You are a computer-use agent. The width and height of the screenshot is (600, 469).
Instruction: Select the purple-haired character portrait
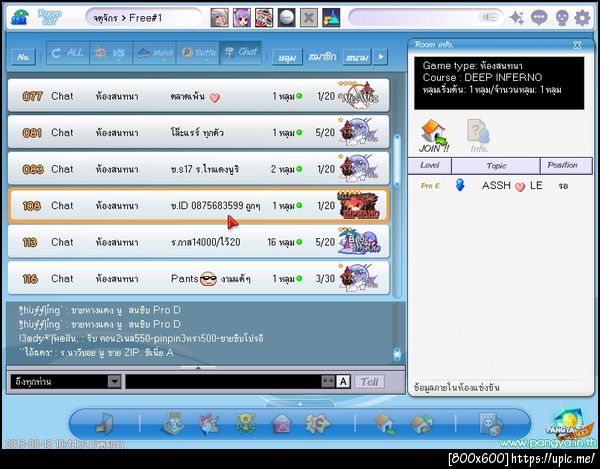pyautogui.click(x=242, y=18)
